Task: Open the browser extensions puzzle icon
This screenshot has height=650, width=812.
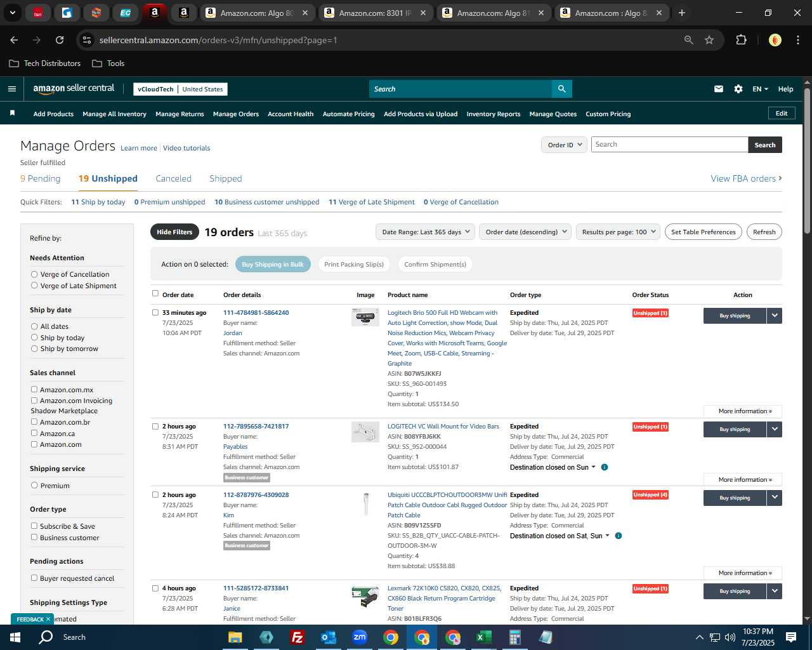Action: (x=741, y=40)
